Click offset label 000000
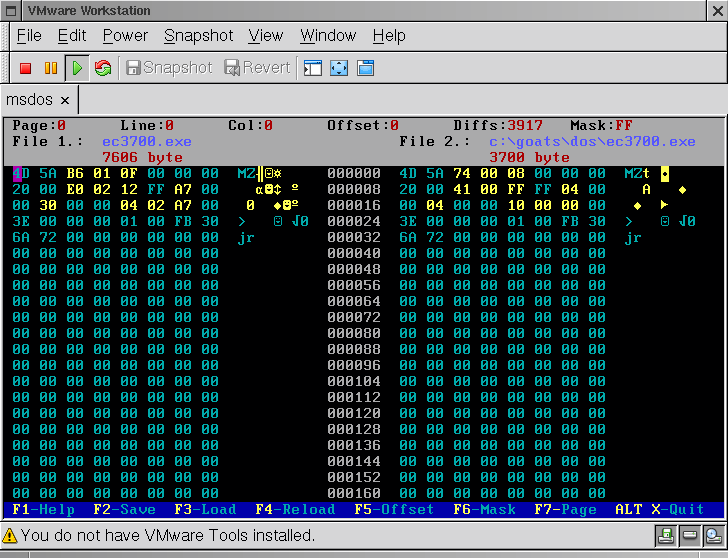Screen dimensions: 728x558 click(354, 174)
